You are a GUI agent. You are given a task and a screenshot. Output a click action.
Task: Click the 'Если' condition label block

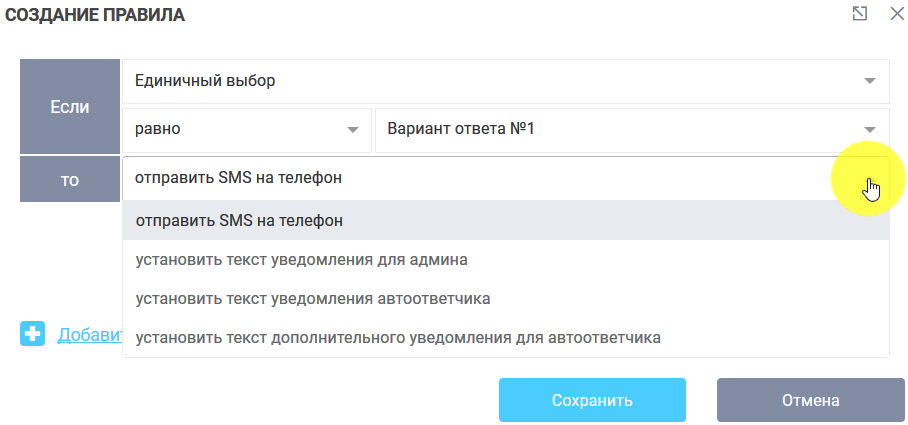(69, 105)
